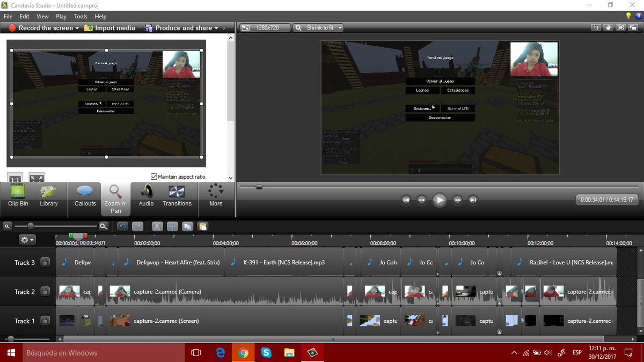Click the down arrow of zoom panel scrollbar
The image size is (644, 362).
231,178
